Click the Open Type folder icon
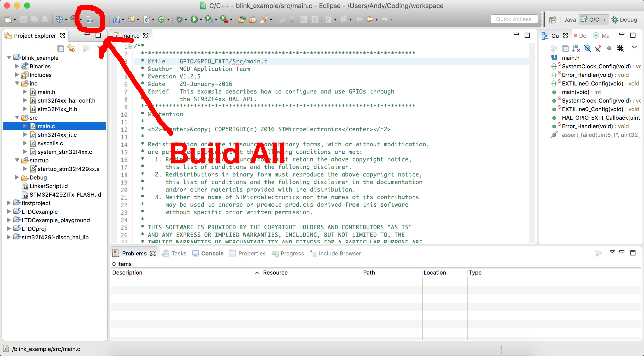 [253, 19]
